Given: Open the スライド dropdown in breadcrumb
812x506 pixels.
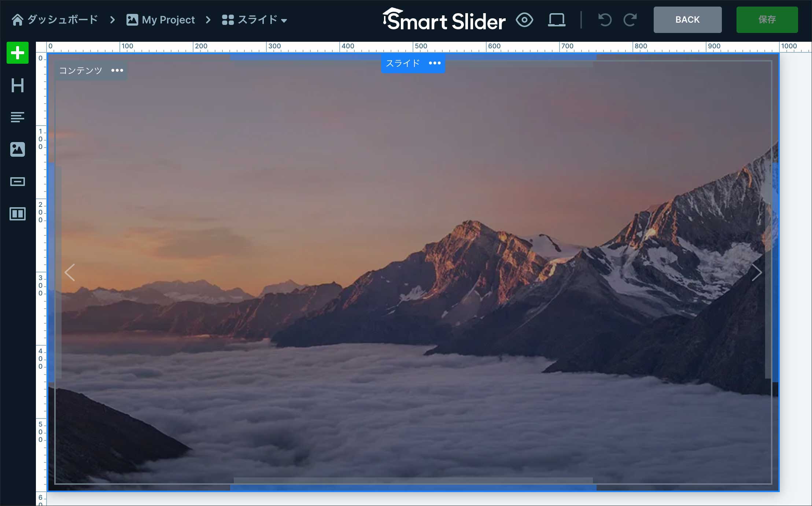Looking at the screenshot, I should pyautogui.click(x=255, y=20).
